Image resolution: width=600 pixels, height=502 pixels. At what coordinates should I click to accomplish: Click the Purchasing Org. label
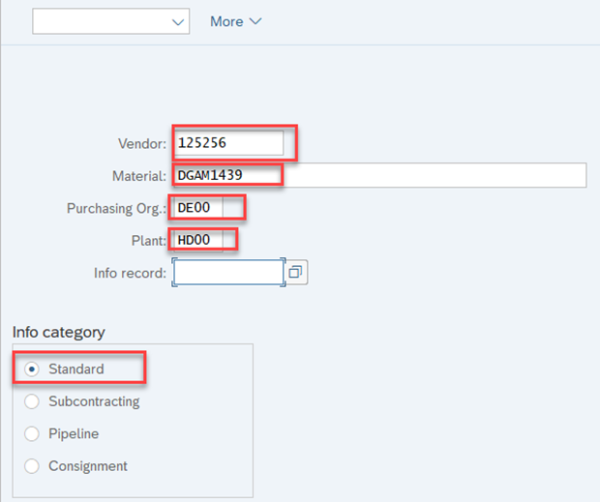[116, 208]
